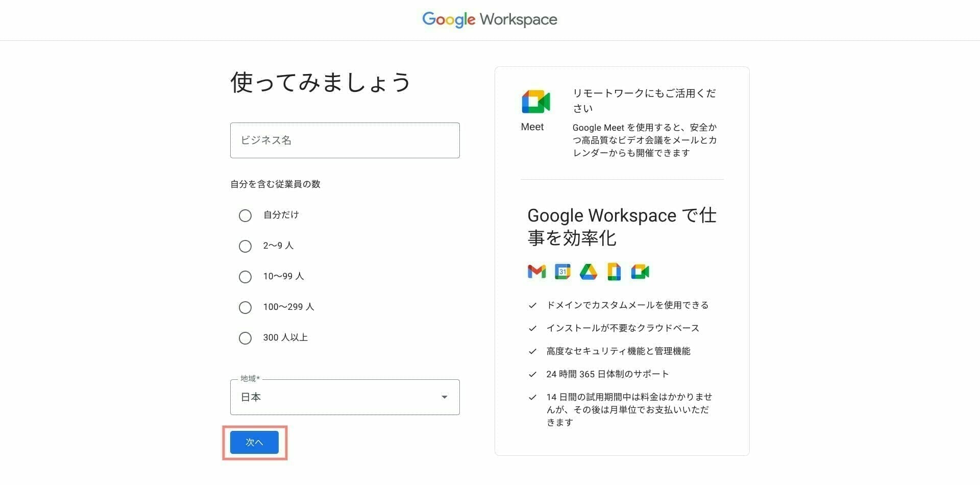Choose the 10〜99 人 radio option
This screenshot has width=980, height=485.
(245, 277)
